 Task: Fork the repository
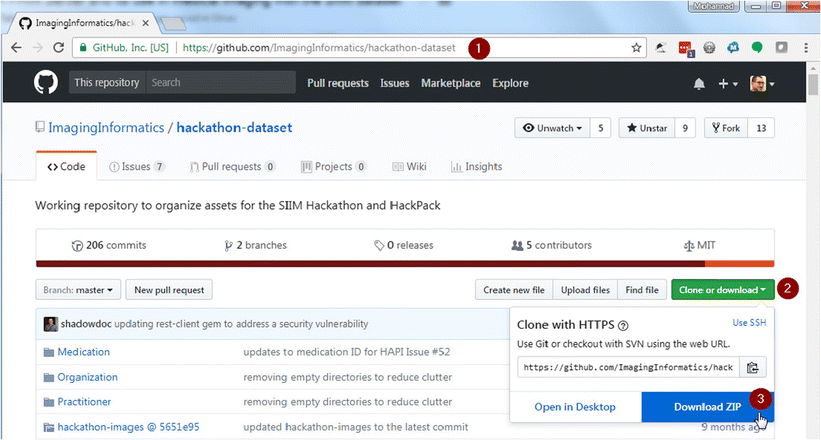(726, 128)
